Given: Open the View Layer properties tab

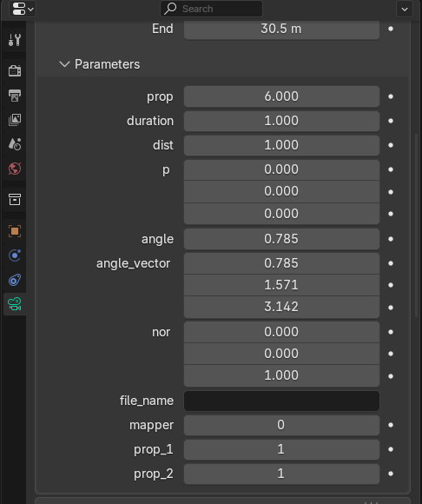Looking at the screenshot, I should pos(15,120).
